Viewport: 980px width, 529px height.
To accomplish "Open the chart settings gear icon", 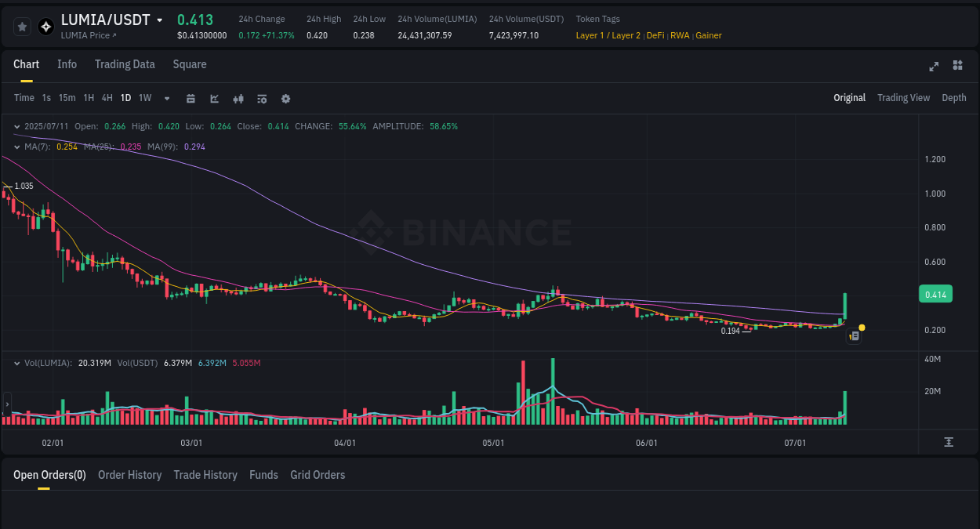I will click(285, 99).
